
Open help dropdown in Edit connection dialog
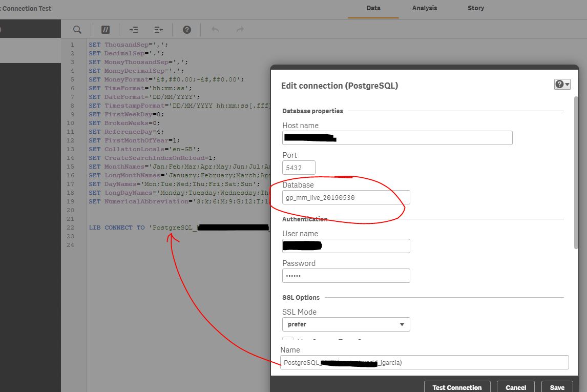[562, 85]
